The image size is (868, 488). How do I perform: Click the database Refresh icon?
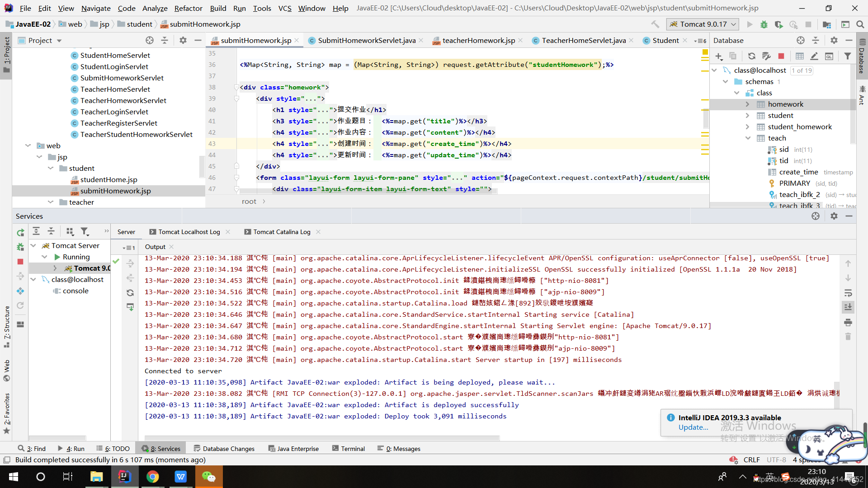click(x=751, y=56)
